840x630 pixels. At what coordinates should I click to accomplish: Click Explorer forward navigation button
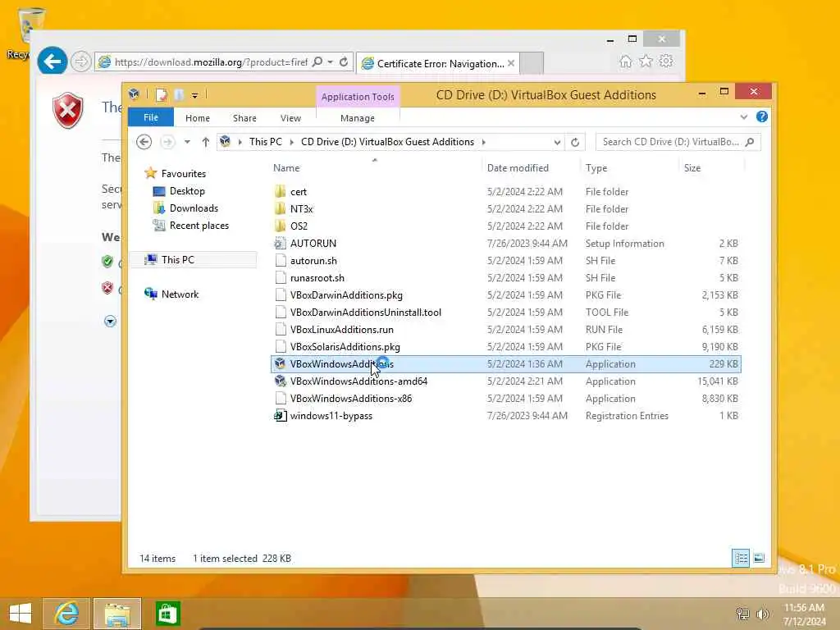click(x=167, y=142)
